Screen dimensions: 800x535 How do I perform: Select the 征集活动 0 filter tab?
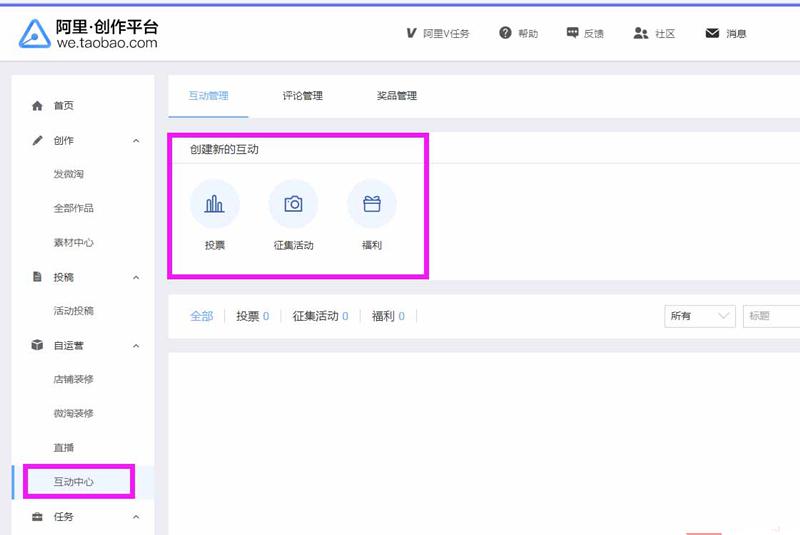point(320,316)
